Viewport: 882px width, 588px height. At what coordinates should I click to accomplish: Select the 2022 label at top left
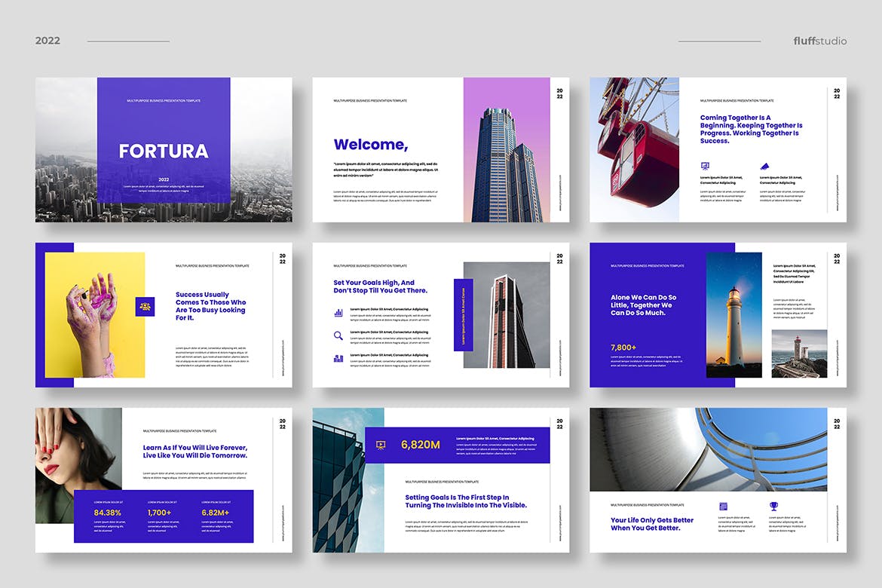(x=48, y=41)
